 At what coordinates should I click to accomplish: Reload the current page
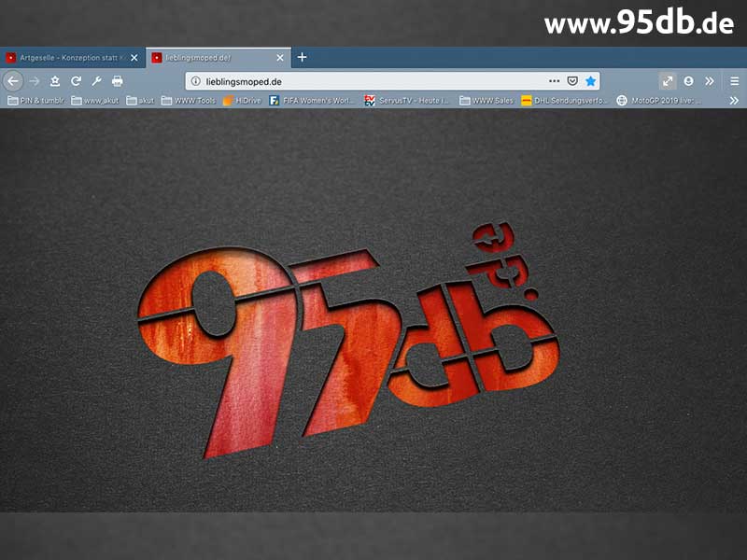[76, 81]
